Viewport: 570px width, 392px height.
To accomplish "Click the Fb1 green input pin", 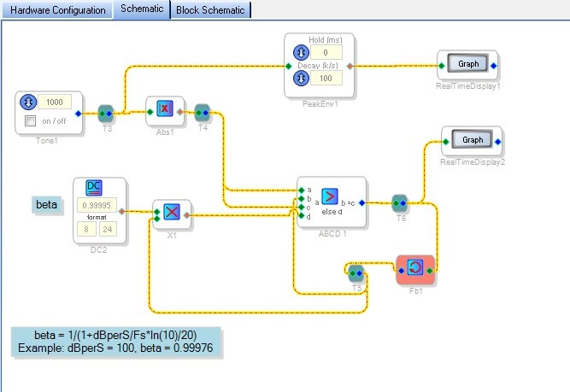I will (x=430, y=271).
